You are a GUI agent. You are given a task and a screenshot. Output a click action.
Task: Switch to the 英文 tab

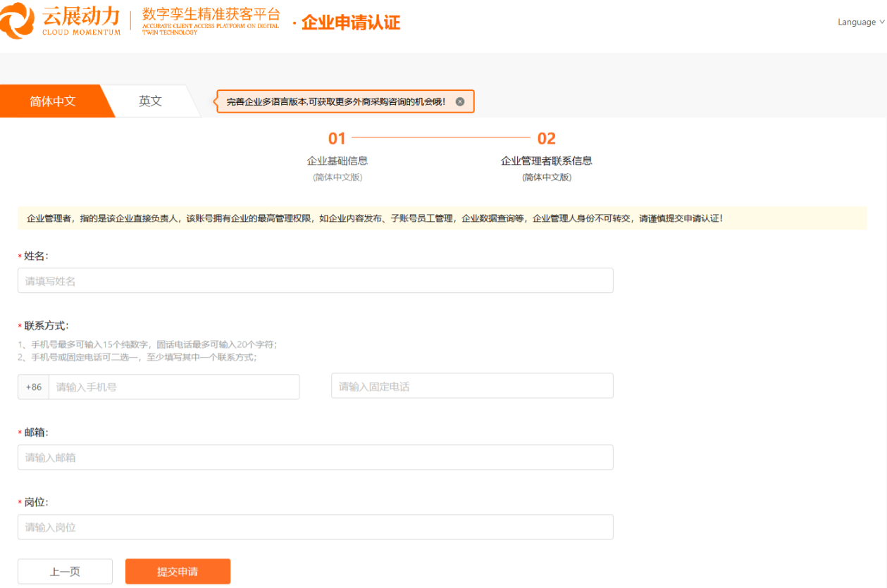point(148,101)
